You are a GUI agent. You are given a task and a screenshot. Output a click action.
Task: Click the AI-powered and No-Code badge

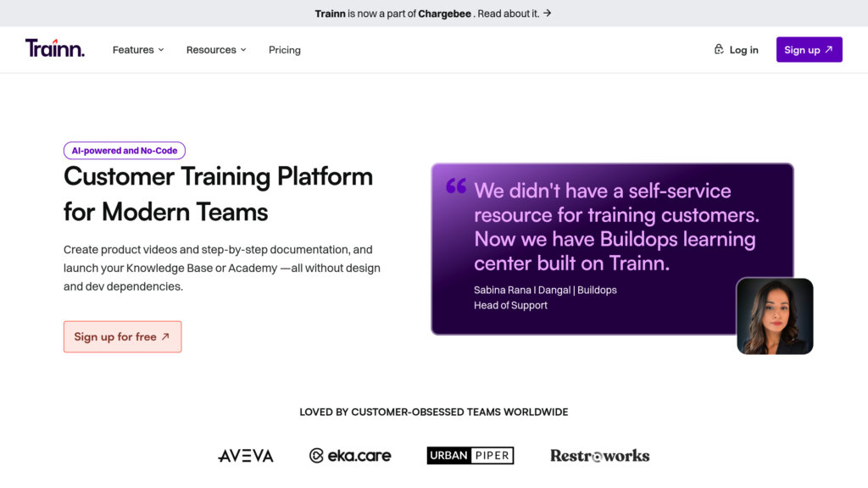[x=125, y=151]
